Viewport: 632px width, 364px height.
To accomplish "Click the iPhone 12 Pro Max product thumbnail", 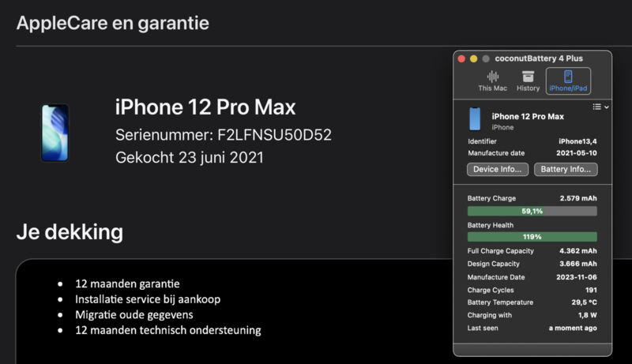I will click(x=55, y=133).
